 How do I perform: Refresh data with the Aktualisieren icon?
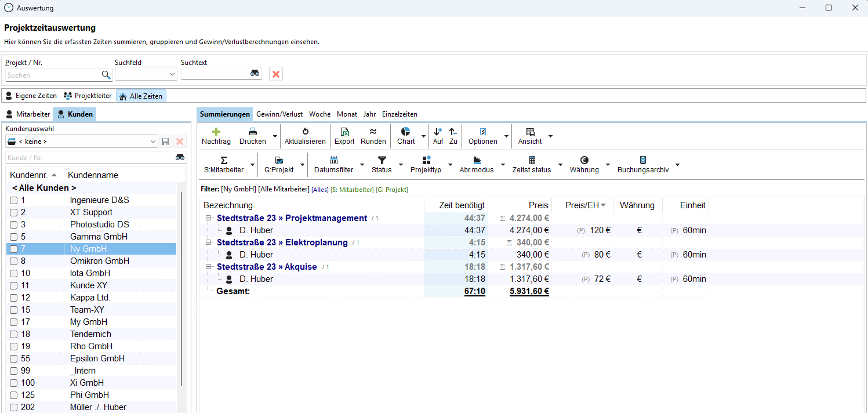(305, 132)
